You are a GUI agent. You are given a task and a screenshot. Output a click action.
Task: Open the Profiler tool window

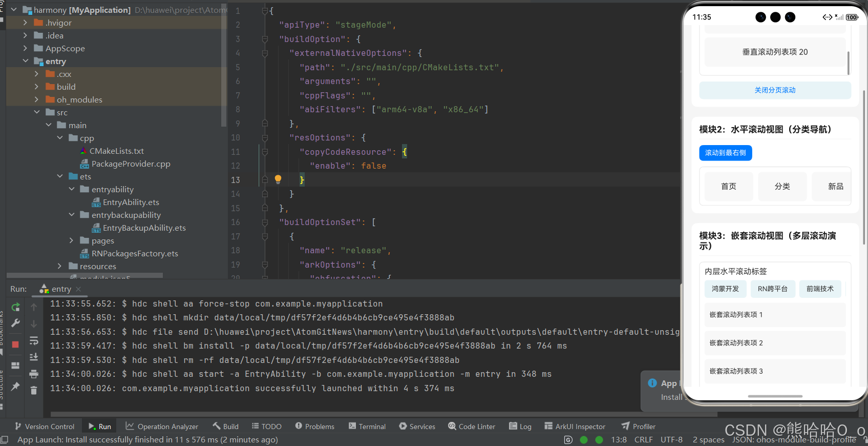click(639, 427)
